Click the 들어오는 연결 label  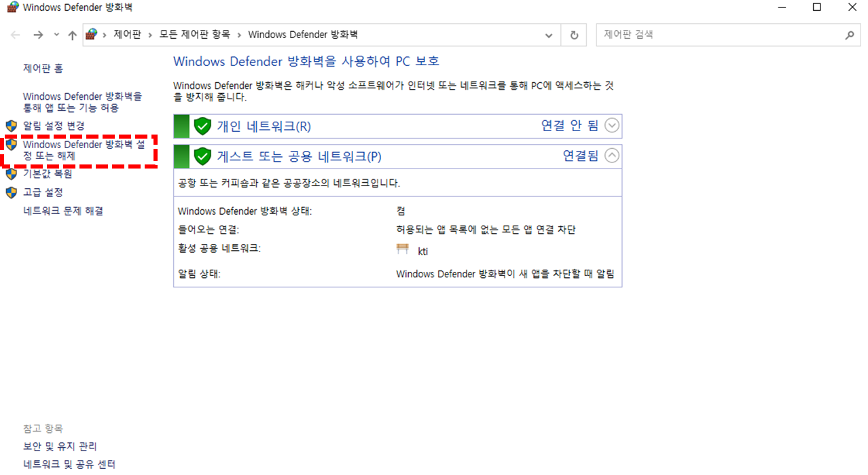[x=209, y=230]
